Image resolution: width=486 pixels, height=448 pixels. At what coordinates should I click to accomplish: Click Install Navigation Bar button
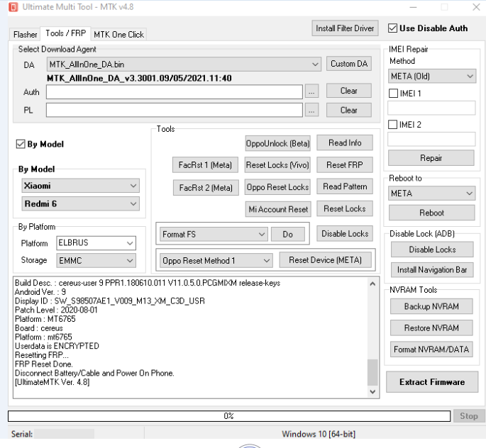(x=432, y=270)
